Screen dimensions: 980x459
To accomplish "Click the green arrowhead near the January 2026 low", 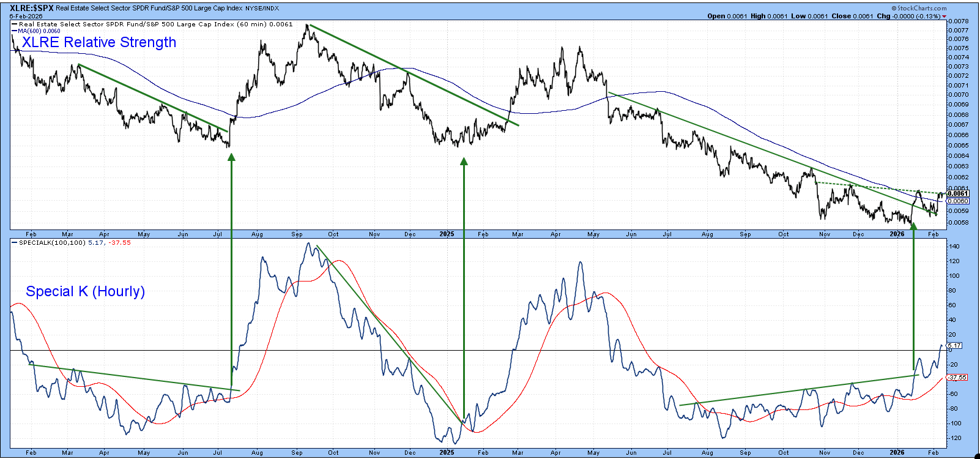I will point(913,226).
